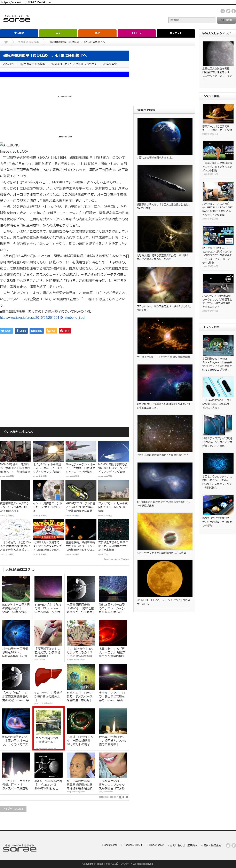
Task: Open the 宇宙開発 navigation tab
Action: (x=19, y=33)
